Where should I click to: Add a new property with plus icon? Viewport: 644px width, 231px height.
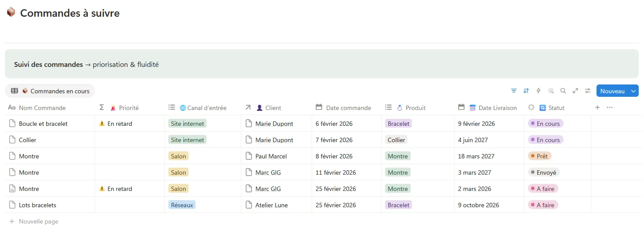pyautogui.click(x=597, y=107)
